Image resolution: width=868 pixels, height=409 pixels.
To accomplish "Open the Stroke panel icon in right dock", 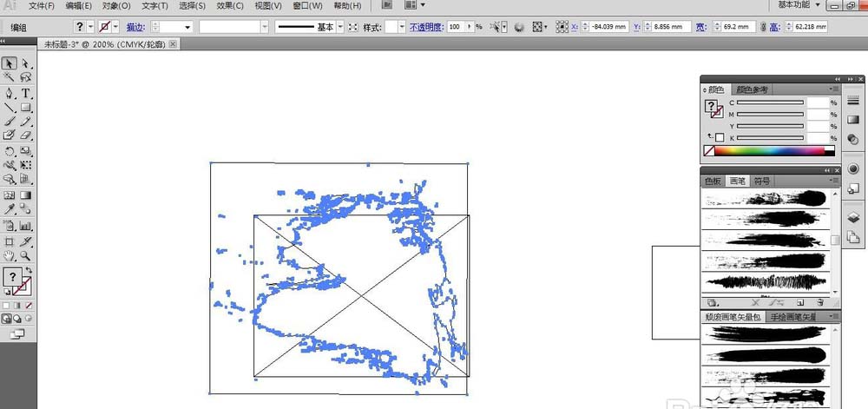I will [x=853, y=100].
